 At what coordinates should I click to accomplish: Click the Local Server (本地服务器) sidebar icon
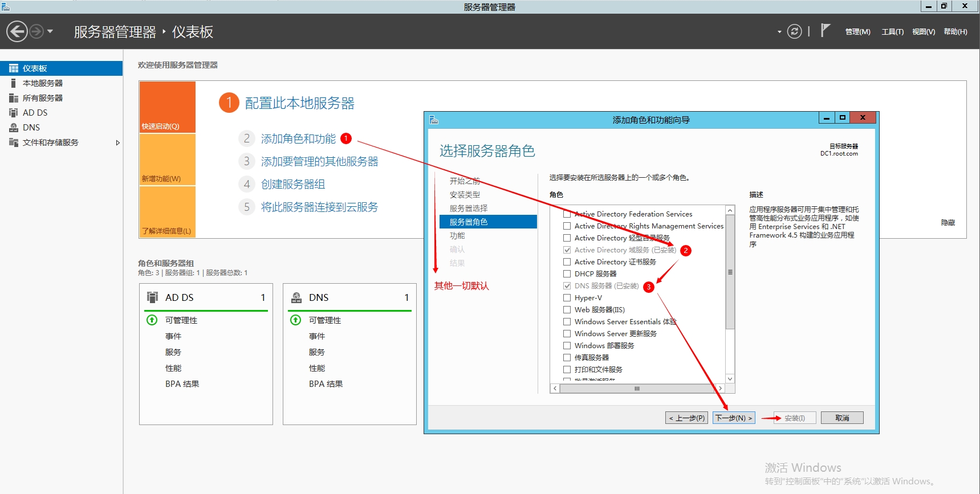point(14,83)
